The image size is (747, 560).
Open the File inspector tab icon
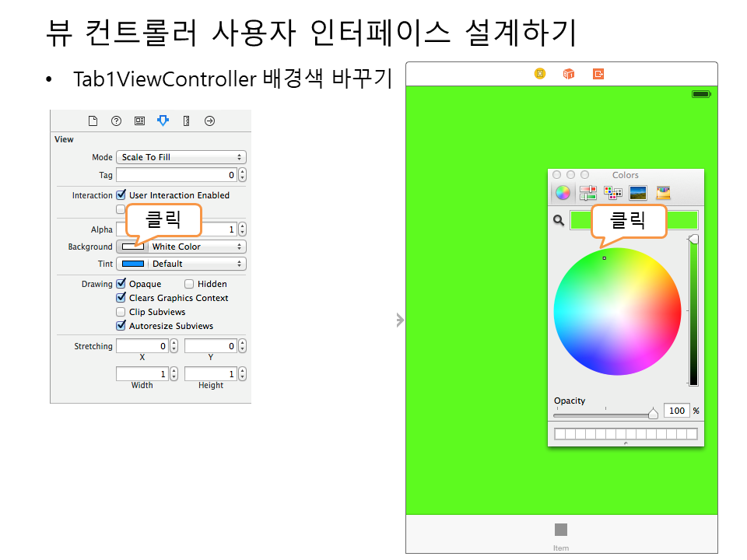click(93, 121)
